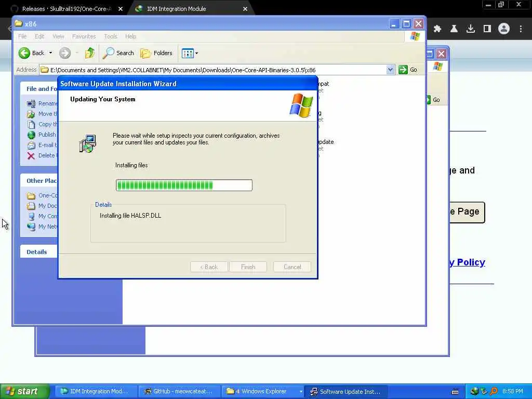Image resolution: width=532 pixels, height=399 pixels.
Task: Click the E-mail this file icon
Action: pyautogui.click(x=31, y=145)
